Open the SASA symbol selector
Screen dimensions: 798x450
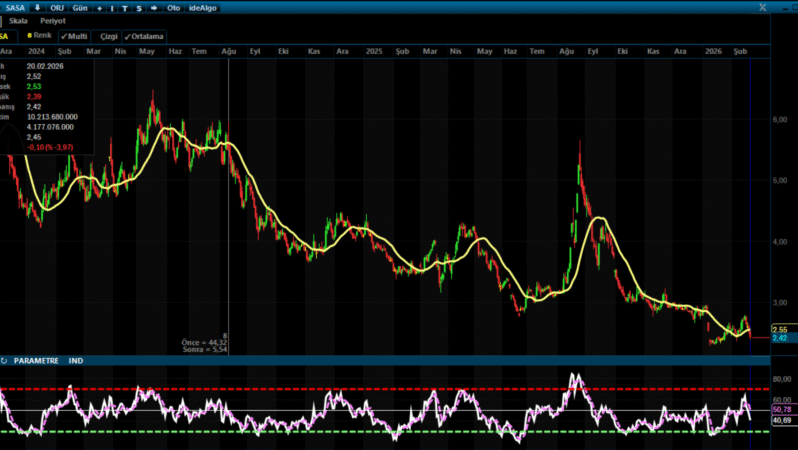click(x=14, y=8)
